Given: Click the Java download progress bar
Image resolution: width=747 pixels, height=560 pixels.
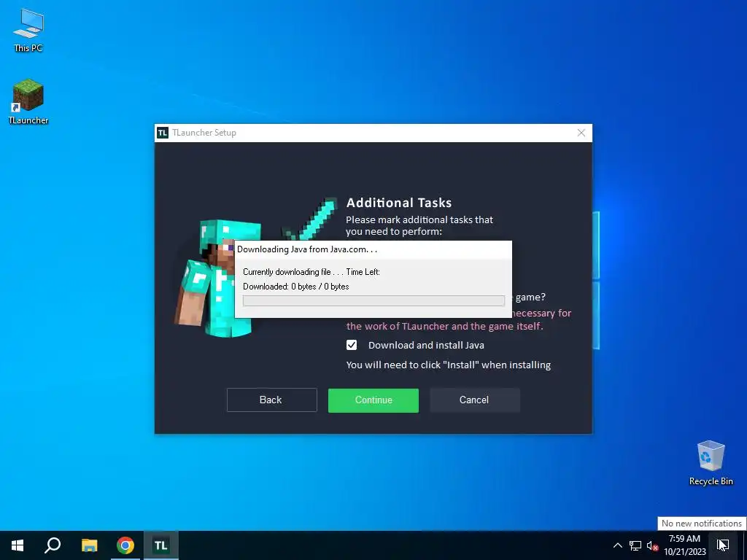Looking at the screenshot, I should 373,300.
